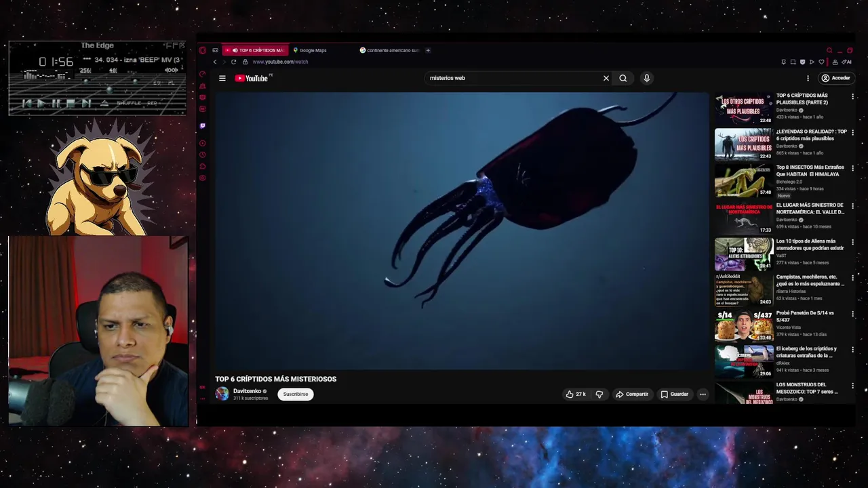The image size is (868, 488).
Task: Switch to the TOP 6 CRÍPTIDOS browser tab
Action: click(255, 50)
